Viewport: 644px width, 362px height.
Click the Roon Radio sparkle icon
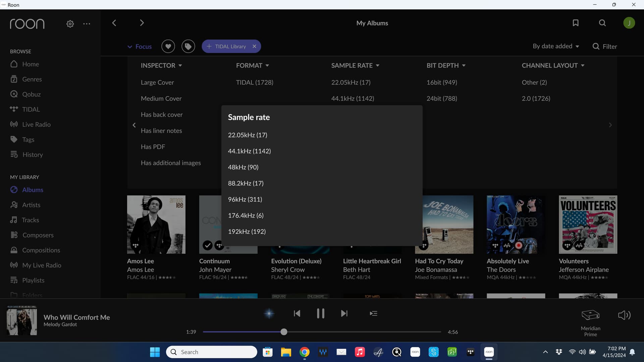point(269,313)
